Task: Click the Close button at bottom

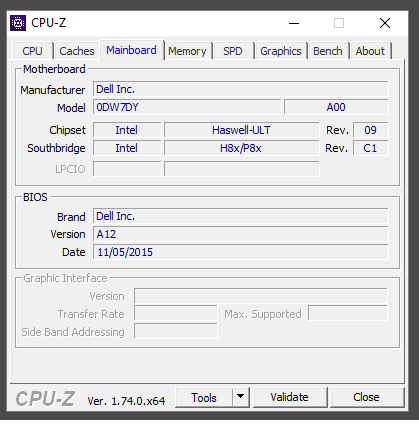Action: coord(366,397)
